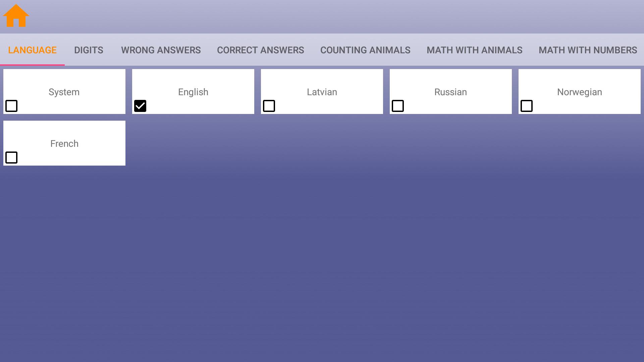644x362 pixels.
Task: Switch to the Language tab
Action: (32, 50)
